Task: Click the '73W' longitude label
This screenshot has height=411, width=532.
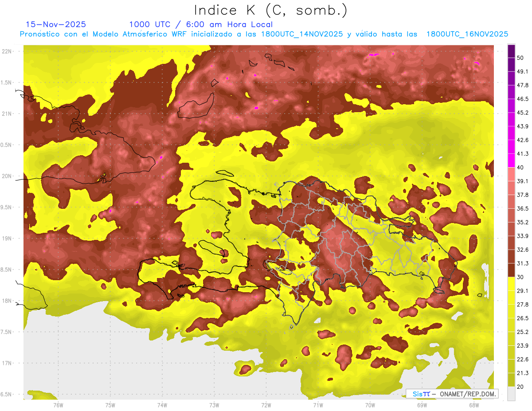Action: 214,405
